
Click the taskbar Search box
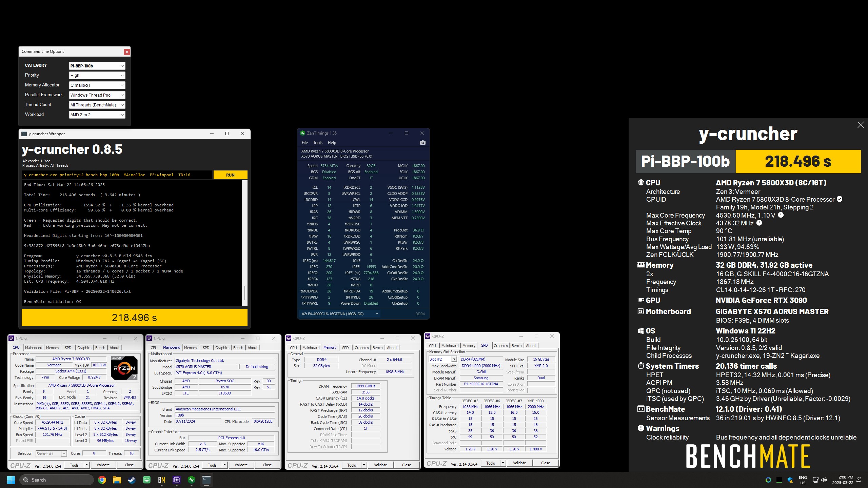tap(57, 480)
